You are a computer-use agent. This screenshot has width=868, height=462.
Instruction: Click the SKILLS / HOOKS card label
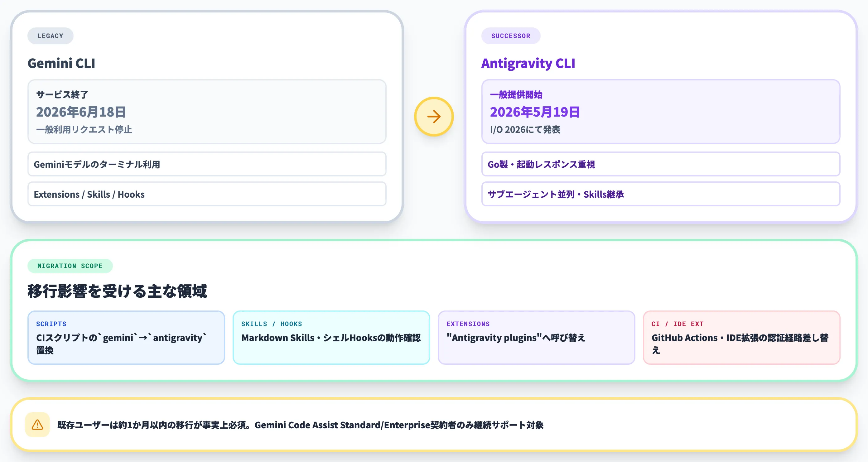[x=272, y=324]
